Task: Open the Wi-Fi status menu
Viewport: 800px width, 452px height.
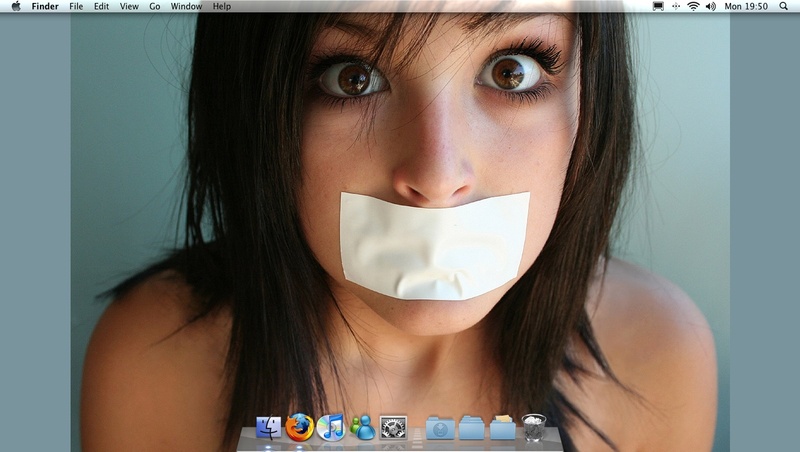Action: click(693, 6)
